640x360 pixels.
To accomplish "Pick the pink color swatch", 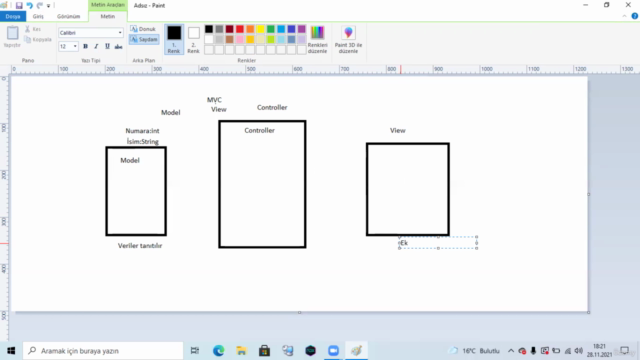I will click(x=240, y=40).
